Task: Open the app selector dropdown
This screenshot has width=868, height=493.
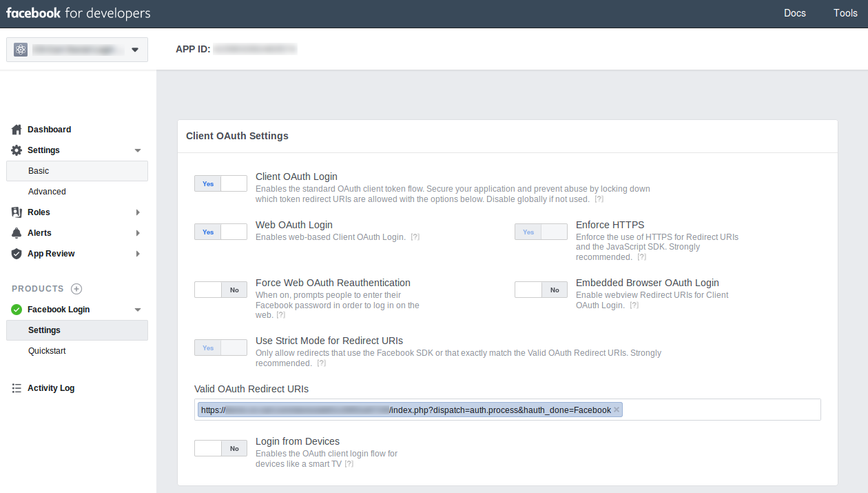Action: pyautogui.click(x=77, y=50)
